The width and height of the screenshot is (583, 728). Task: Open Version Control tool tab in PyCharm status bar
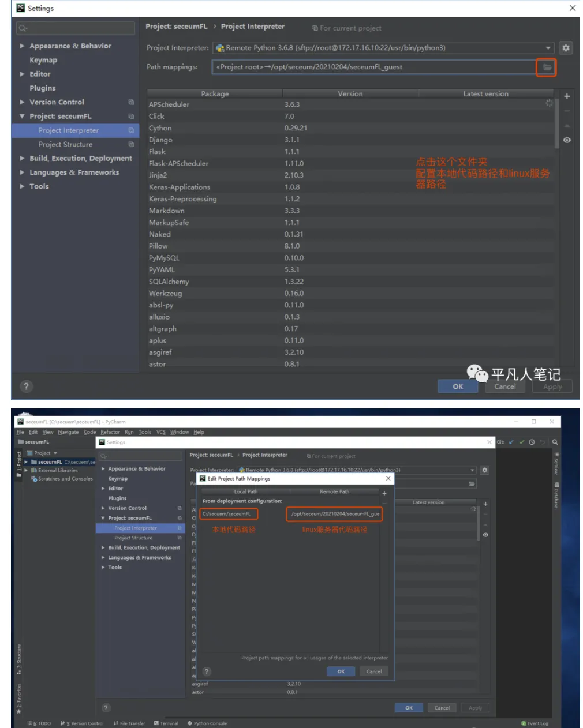(82, 723)
